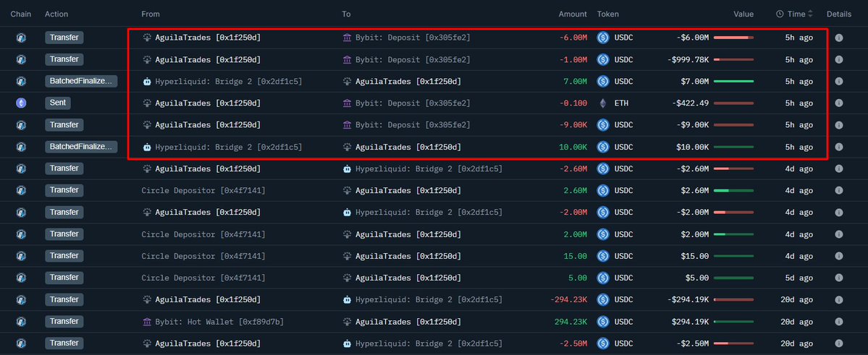Click the Value column header
Screen dimensions: 868x355
tap(743, 14)
